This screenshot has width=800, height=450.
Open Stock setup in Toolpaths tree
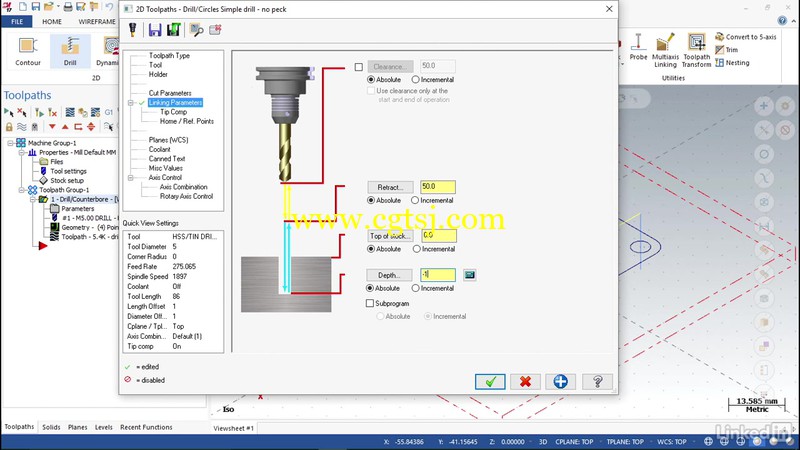coord(67,180)
